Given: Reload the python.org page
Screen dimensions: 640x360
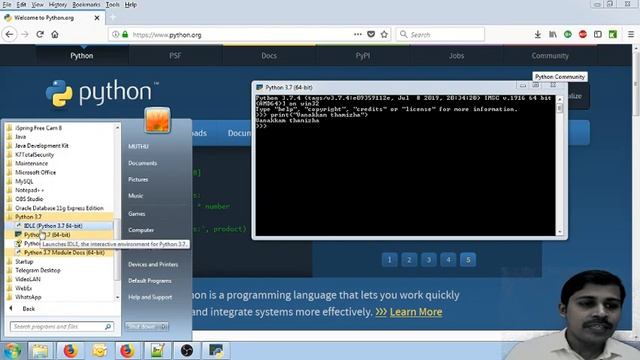Looking at the screenshot, I should 40,34.
